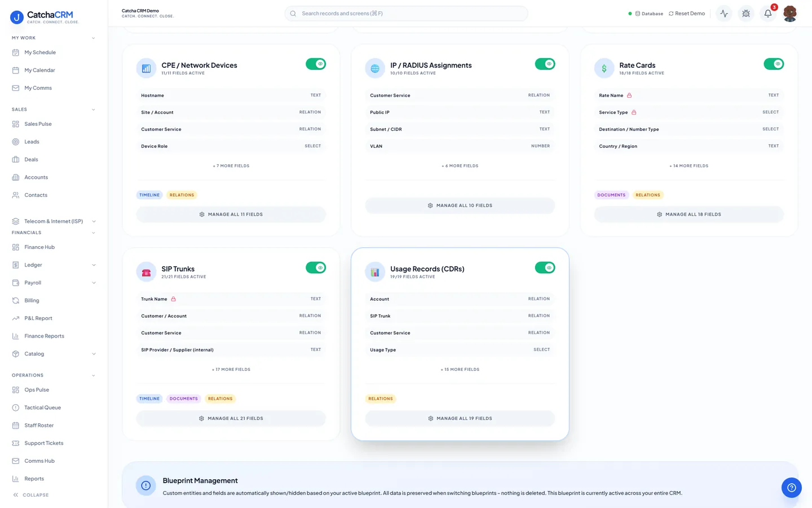The height and width of the screenshot is (508, 812).
Task: Click the Usage Records (CDRs) chart icon
Action: pyautogui.click(x=375, y=272)
